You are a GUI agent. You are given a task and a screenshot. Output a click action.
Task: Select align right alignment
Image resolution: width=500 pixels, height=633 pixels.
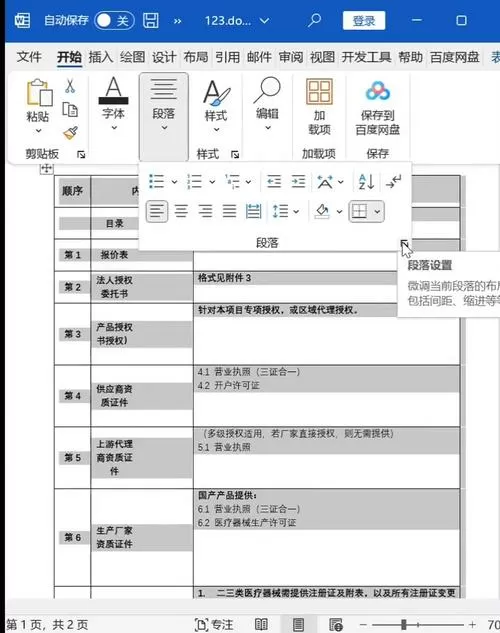point(205,211)
